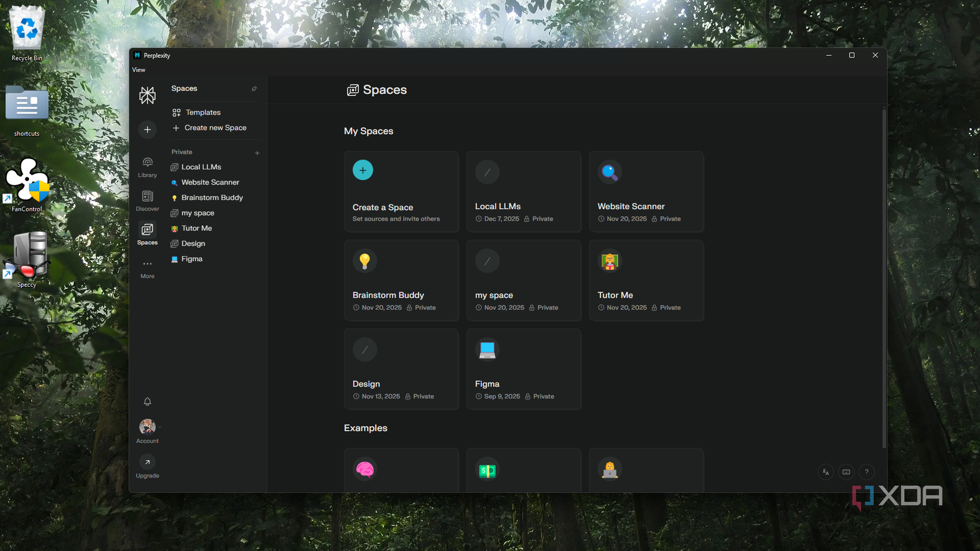This screenshot has height=551, width=980.
Task: Click the 'Private' section label in sidebar
Action: click(x=182, y=152)
